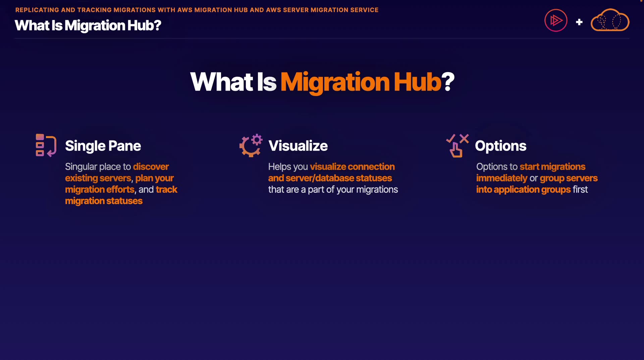Click the orange course title banner text

pos(197,10)
